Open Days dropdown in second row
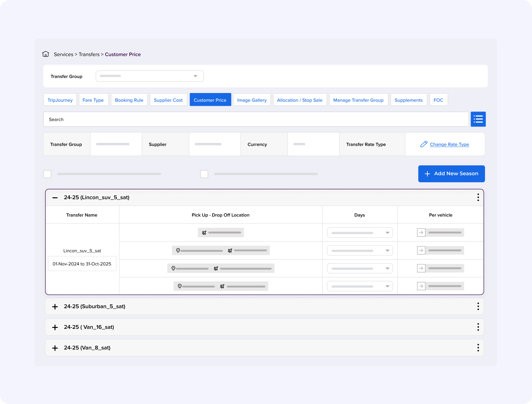 coord(360,251)
